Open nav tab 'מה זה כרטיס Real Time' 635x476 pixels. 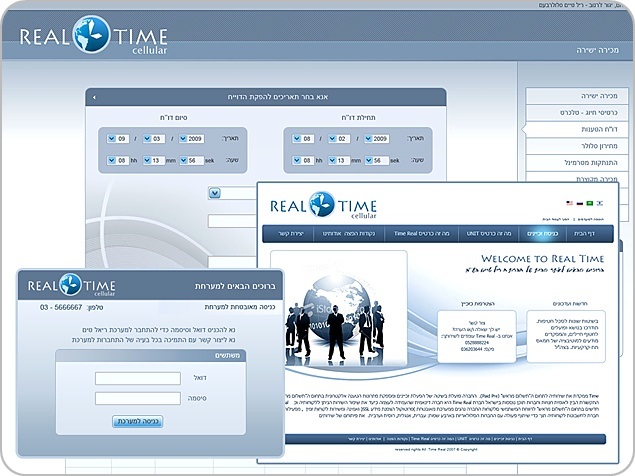(421, 234)
